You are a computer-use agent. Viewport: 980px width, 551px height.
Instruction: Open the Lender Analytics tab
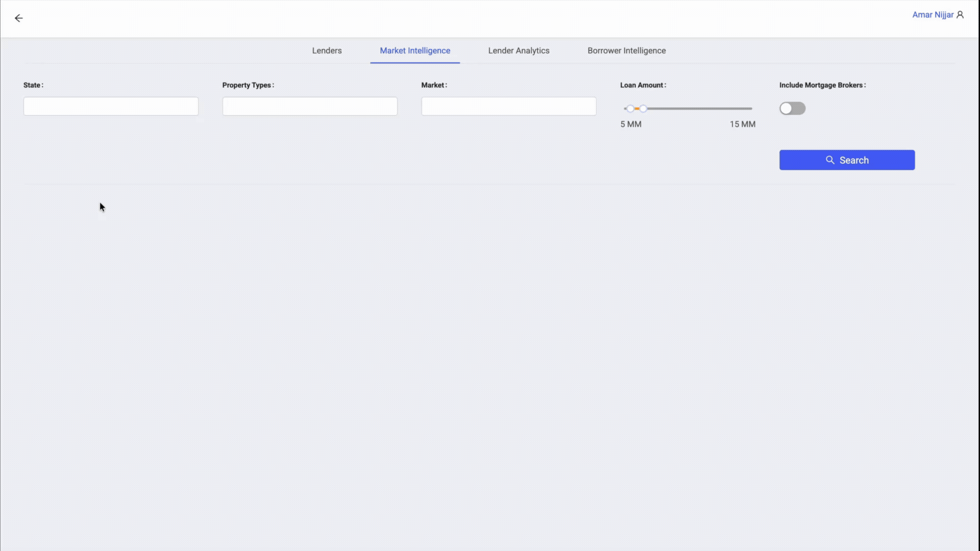[519, 51]
